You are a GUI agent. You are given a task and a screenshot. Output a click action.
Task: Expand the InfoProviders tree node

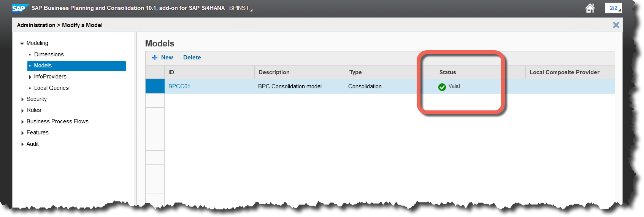pos(30,77)
